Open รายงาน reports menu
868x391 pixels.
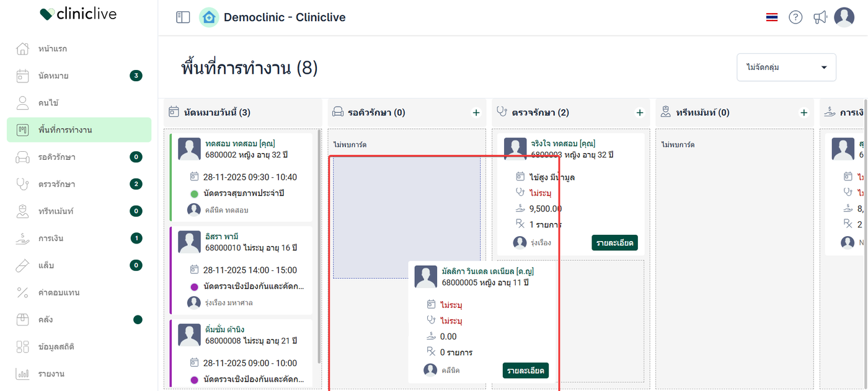click(x=51, y=374)
